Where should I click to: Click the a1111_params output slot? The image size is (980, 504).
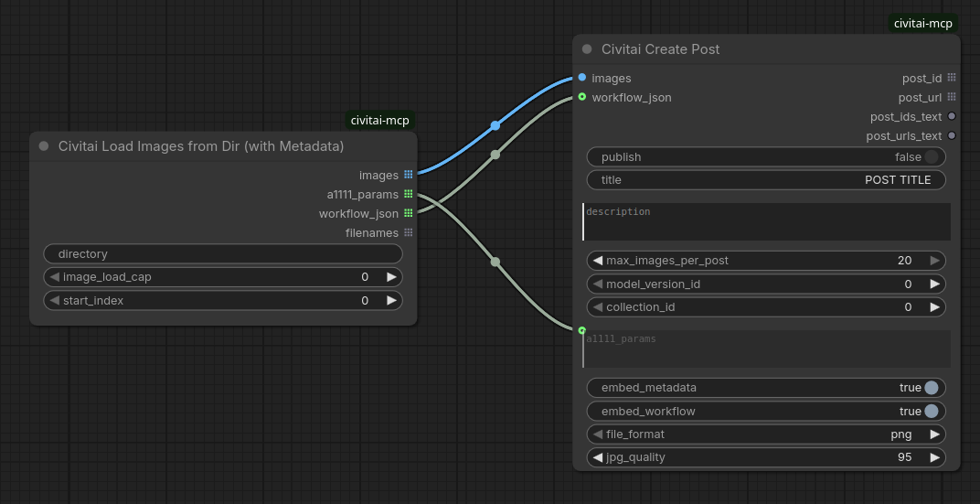(x=408, y=194)
